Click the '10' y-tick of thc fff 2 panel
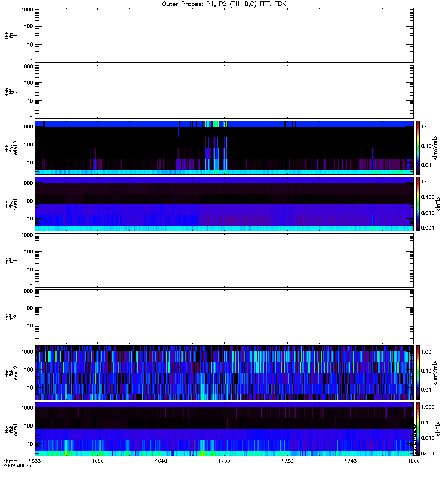Image resolution: width=448 pixels, height=478 pixels. coord(30,326)
